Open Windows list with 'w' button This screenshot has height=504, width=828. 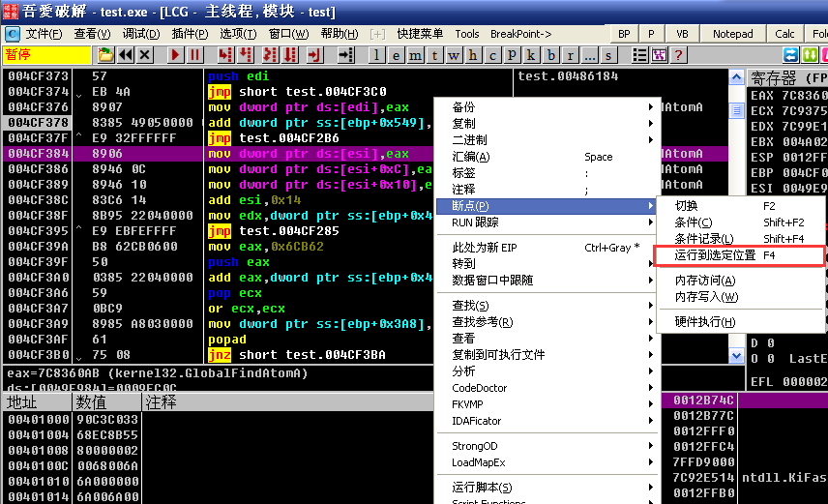454,55
